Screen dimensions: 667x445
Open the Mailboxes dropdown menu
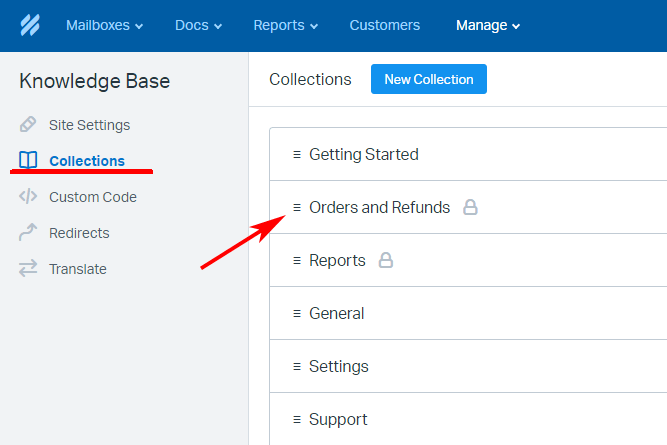click(104, 25)
